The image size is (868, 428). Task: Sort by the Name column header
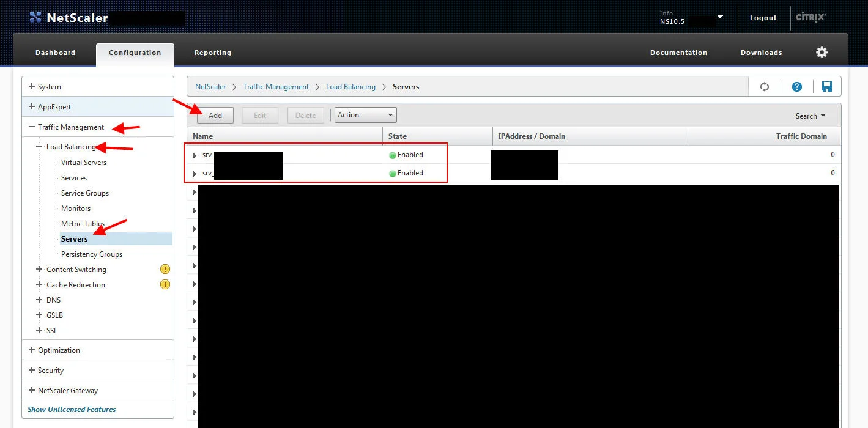pyautogui.click(x=284, y=136)
